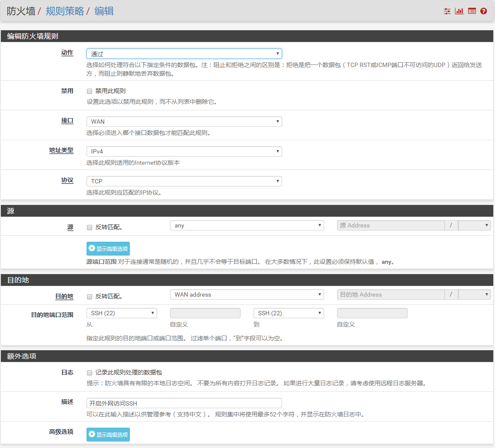Click the red log list icon
This screenshot has height=448, width=495.
(x=472, y=11)
